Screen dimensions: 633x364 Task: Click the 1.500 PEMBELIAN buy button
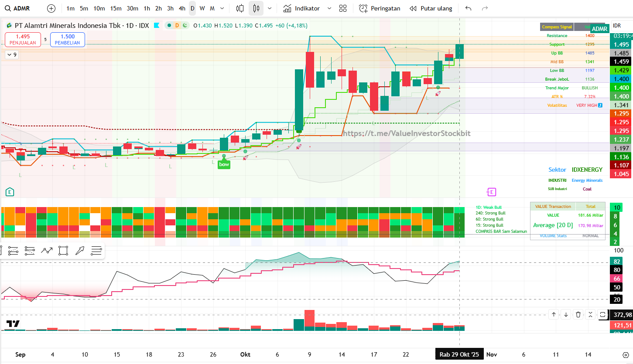[68, 40]
